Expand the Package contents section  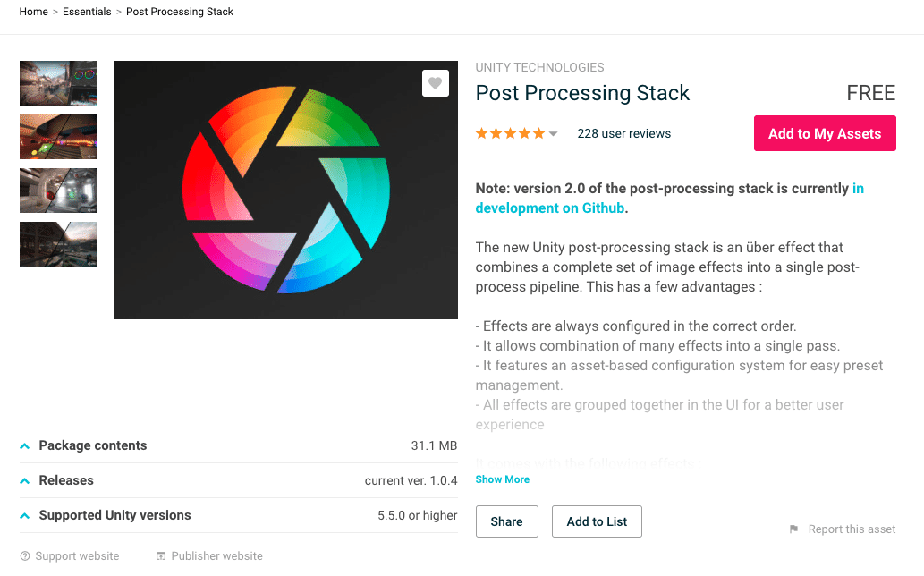click(x=93, y=445)
